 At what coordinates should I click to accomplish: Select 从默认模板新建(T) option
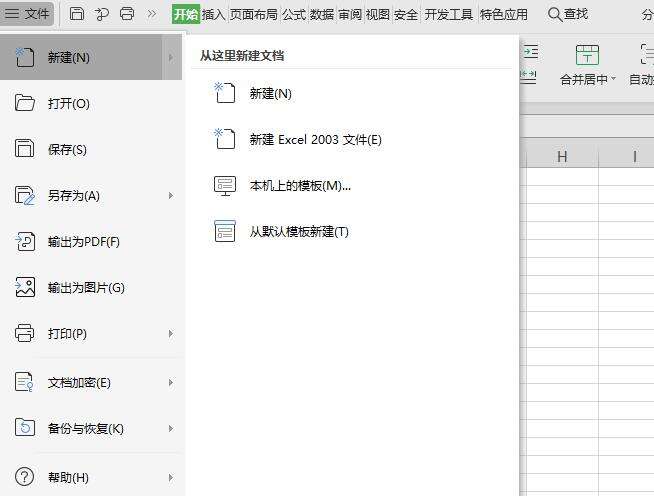tap(299, 232)
